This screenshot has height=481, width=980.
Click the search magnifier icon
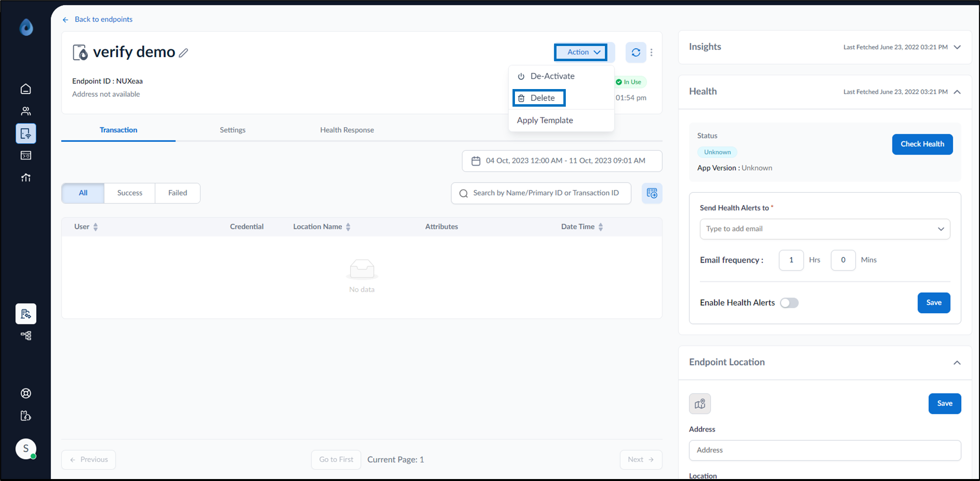coord(464,194)
